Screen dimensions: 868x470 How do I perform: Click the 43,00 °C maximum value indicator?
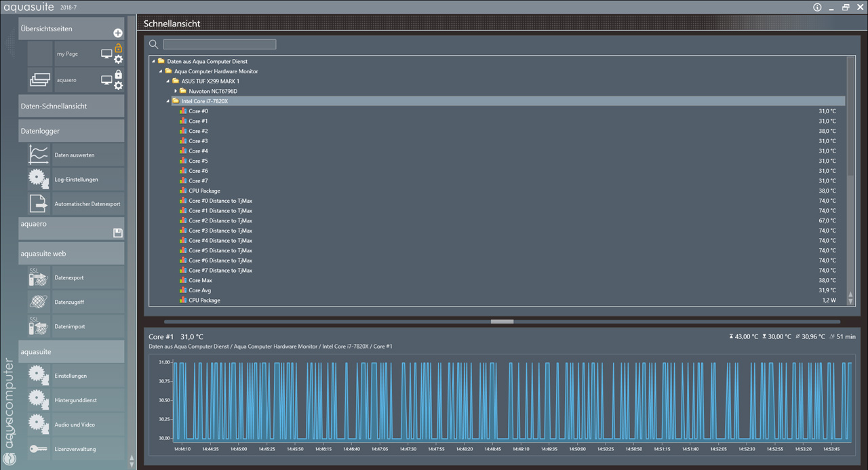(743, 336)
